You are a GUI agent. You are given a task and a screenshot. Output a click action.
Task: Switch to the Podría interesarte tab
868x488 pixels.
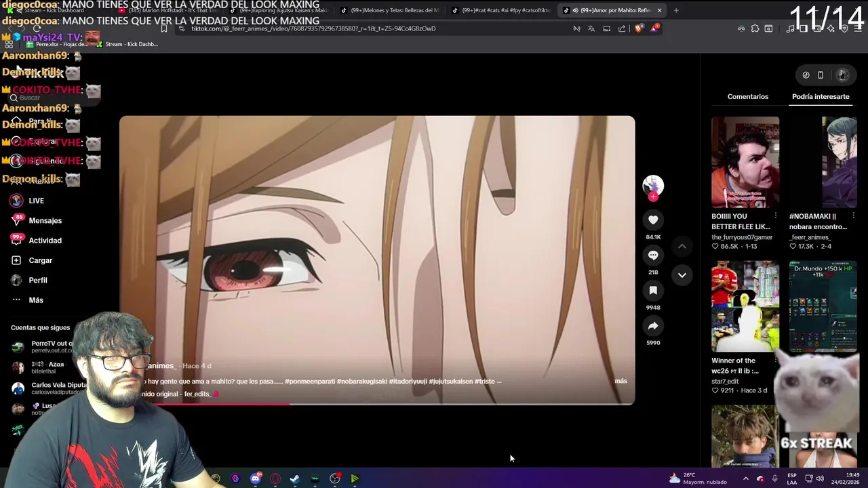point(821,96)
